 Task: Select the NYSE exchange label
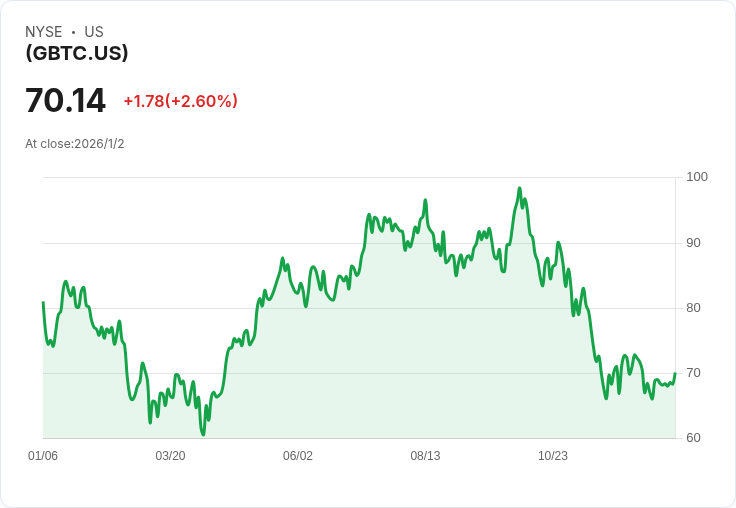(x=44, y=32)
